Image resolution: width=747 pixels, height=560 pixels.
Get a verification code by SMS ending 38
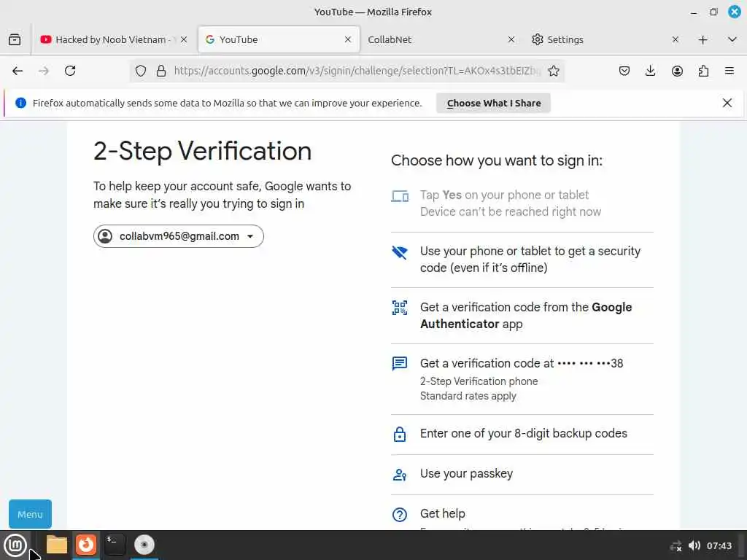[522, 379]
